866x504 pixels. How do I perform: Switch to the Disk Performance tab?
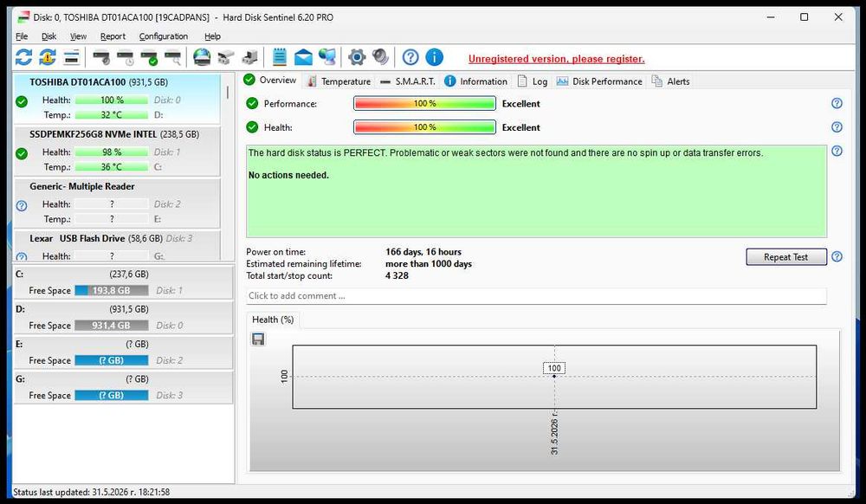599,81
